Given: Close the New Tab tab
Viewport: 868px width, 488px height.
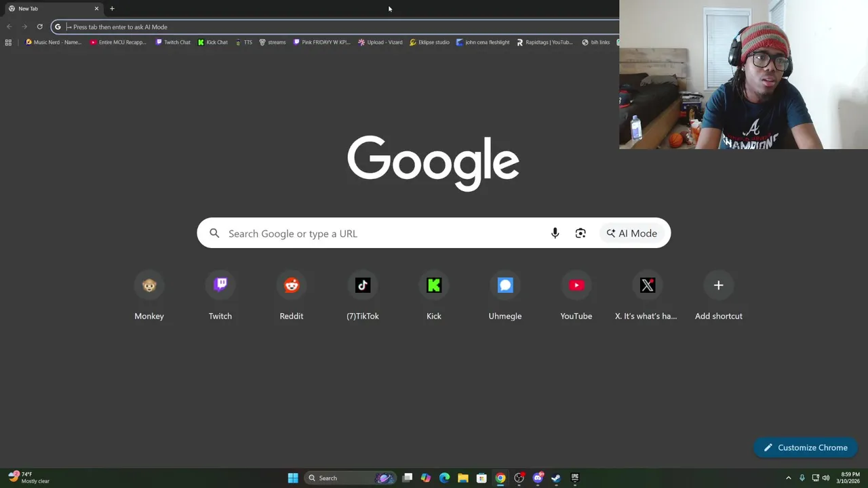Looking at the screenshot, I should pos(96,8).
